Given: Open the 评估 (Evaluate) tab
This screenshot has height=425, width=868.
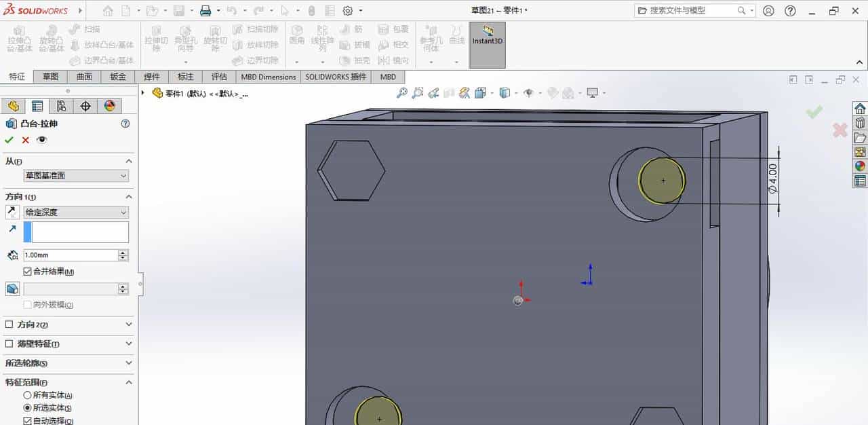Looking at the screenshot, I should (x=219, y=77).
